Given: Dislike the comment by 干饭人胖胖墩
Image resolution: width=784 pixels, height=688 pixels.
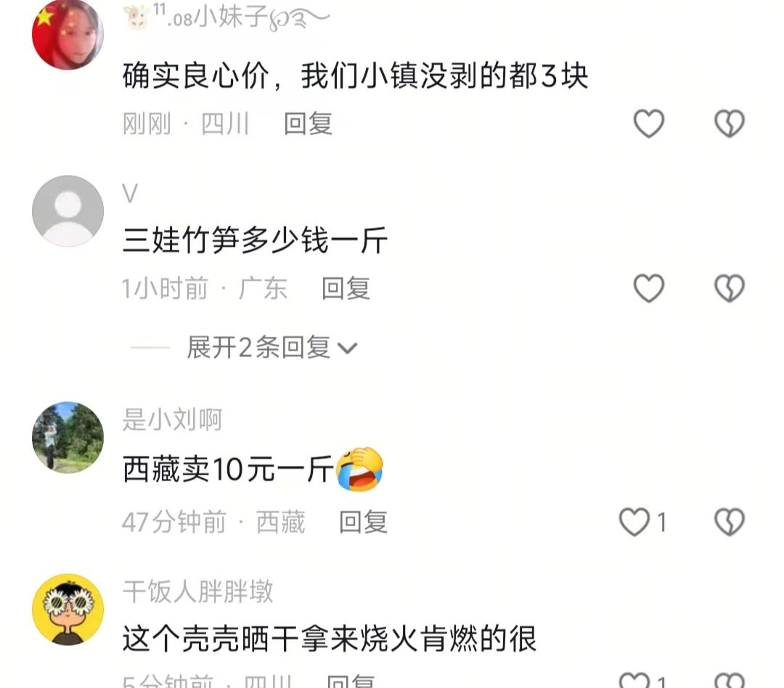Looking at the screenshot, I should click(730, 681).
